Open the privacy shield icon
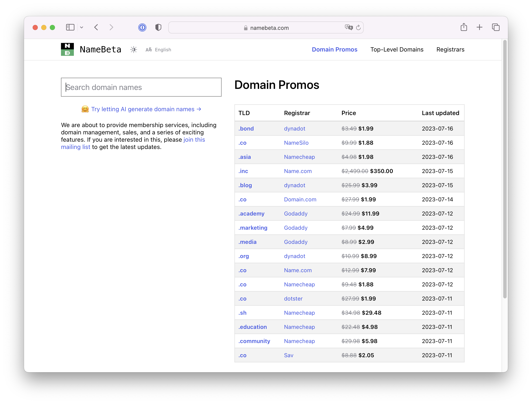 click(x=158, y=27)
